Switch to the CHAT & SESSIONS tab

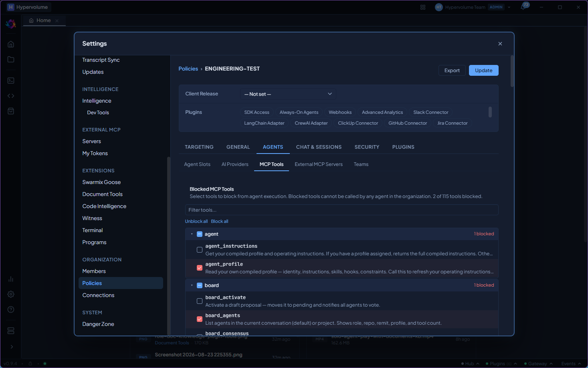(x=319, y=147)
